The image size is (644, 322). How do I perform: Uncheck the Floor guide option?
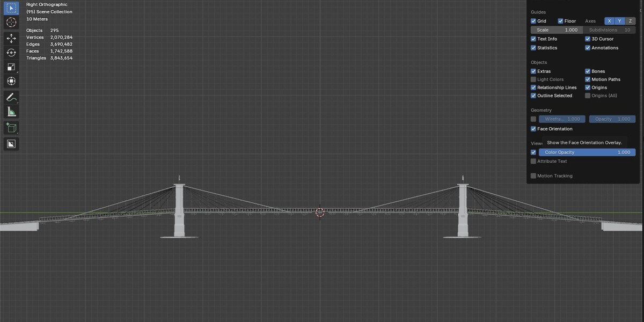(x=560, y=21)
